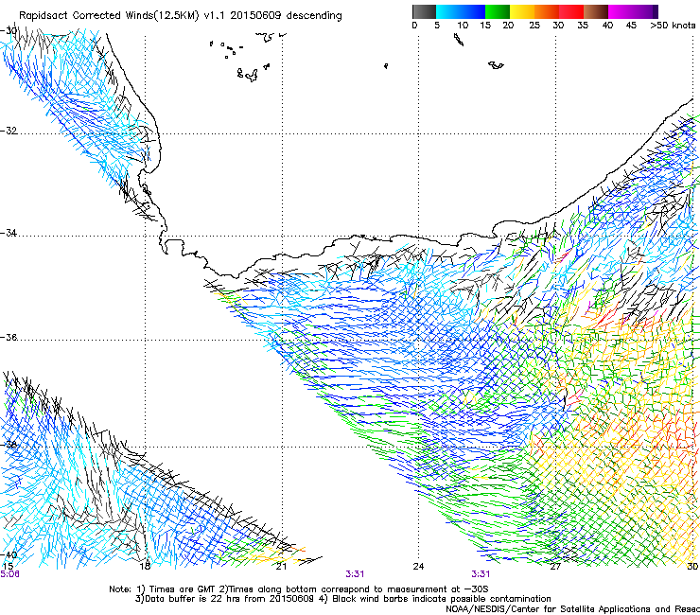Click the gray 0-5 knots color segment
The height and width of the screenshot is (615, 700).
[424, 11]
